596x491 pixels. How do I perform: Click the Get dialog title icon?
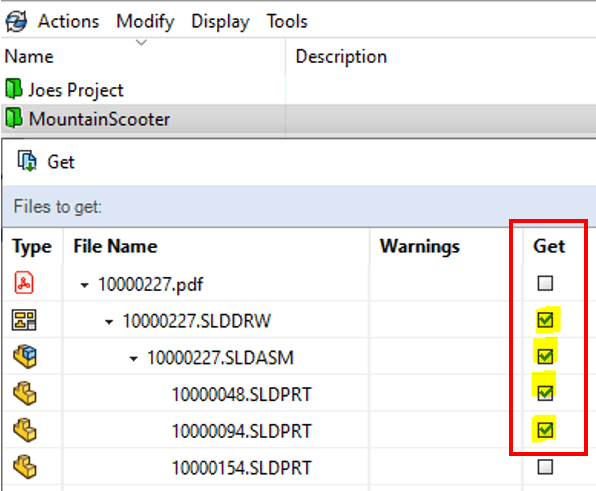pos(27,161)
